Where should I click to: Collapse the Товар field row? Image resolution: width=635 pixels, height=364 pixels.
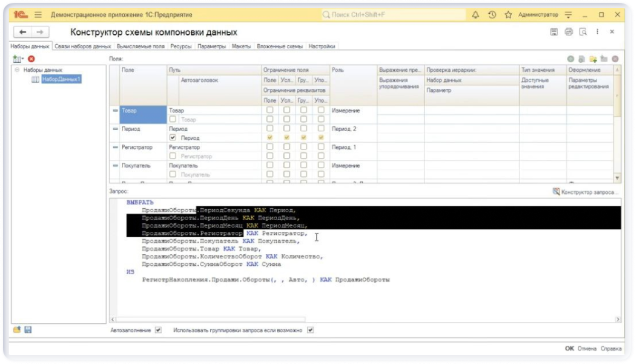(x=115, y=111)
